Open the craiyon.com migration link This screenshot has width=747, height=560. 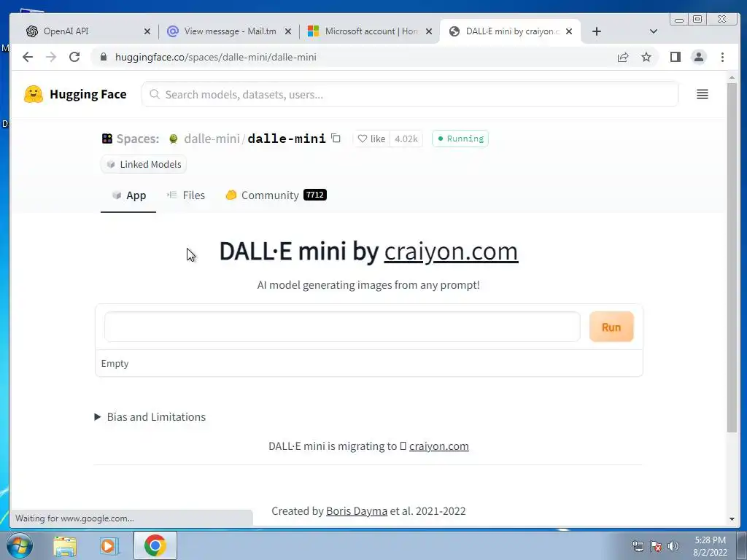pyautogui.click(x=438, y=446)
